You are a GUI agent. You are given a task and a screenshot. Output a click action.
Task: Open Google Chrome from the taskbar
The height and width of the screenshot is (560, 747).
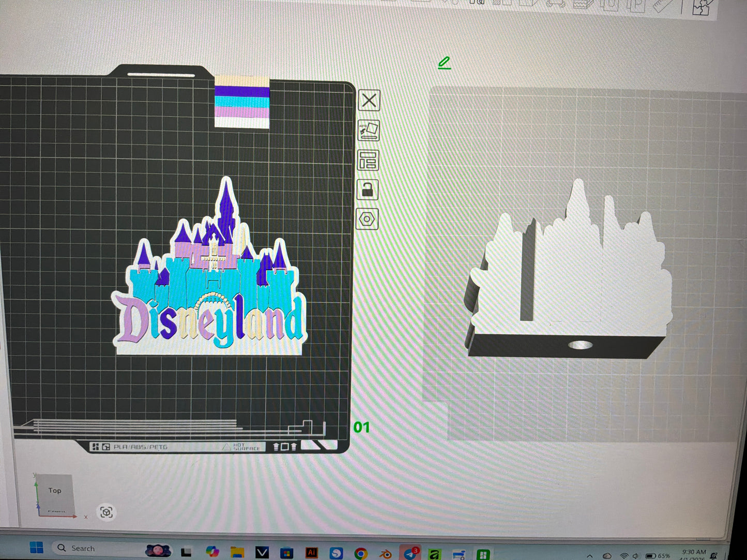tap(361, 554)
